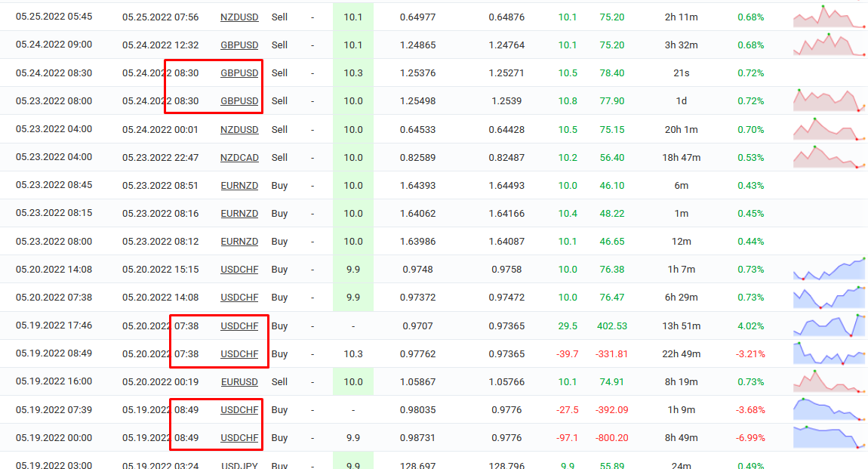
Task: Open the GBPUSD link closed 05.24.2022 12:32
Action: coord(239,45)
